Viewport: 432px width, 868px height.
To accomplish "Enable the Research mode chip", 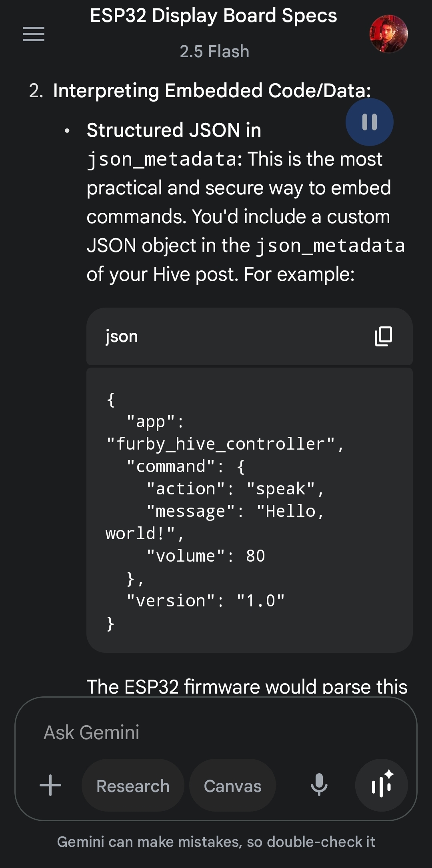I will point(133,786).
